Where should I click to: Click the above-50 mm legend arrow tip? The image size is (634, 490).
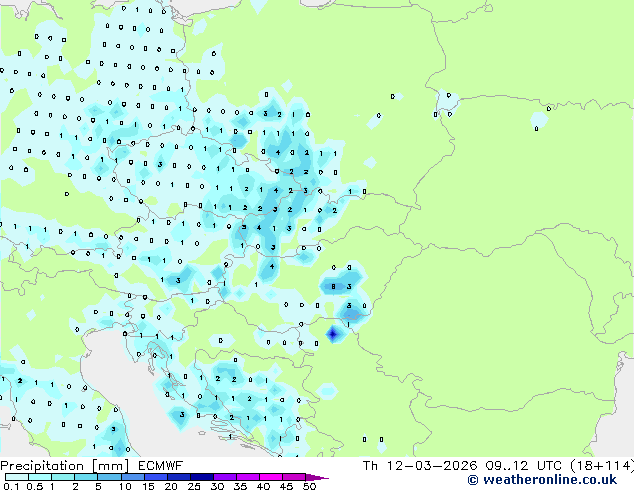pyautogui.click(x=317, y=477)
